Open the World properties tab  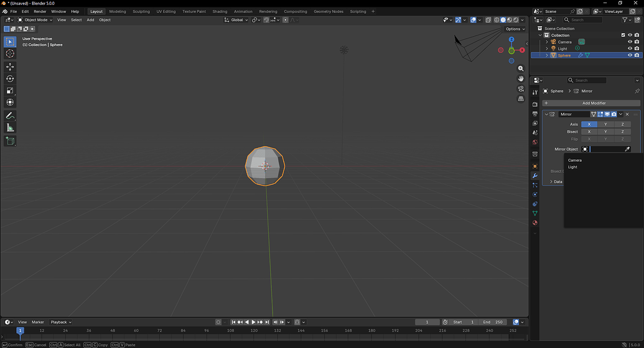(x=534, y=142)
